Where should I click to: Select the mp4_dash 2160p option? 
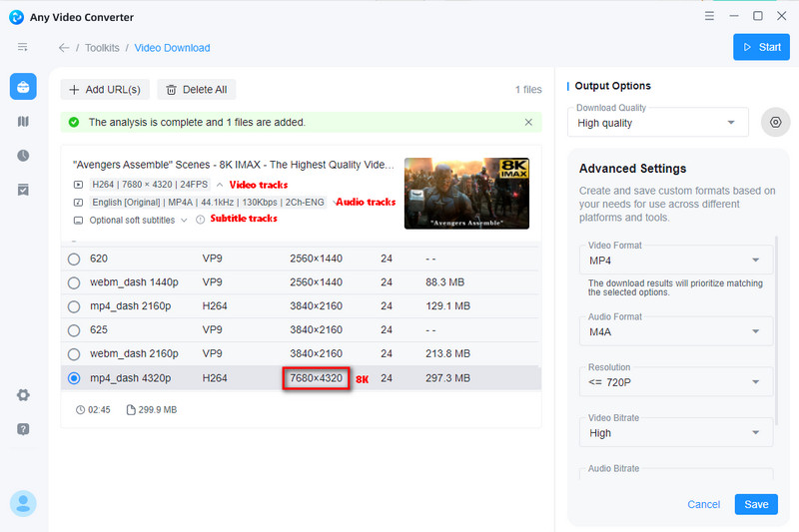pos(74,306)
